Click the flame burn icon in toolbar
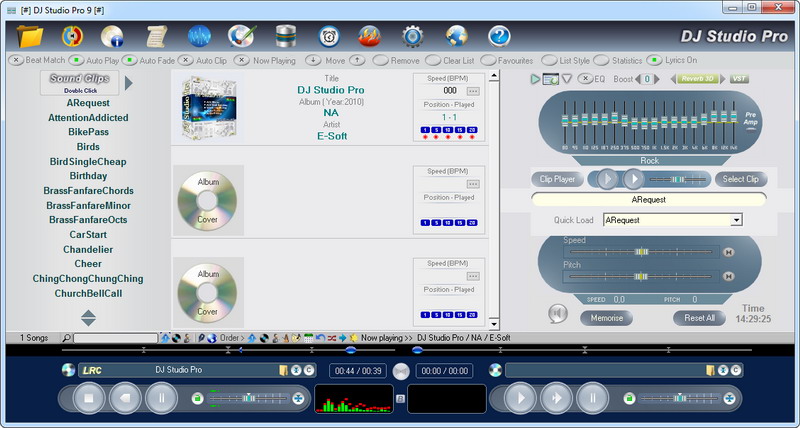800x428 pixels. 370,37
